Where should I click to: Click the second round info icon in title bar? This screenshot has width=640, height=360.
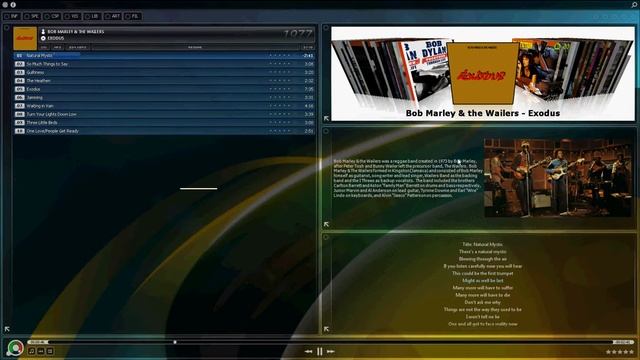13,4
